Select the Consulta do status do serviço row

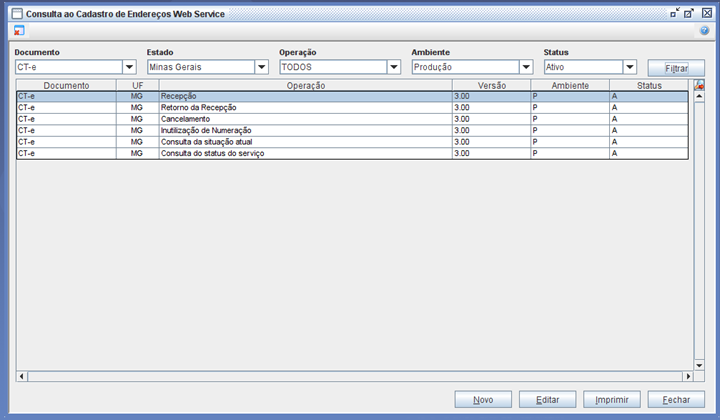coord(305,153)
